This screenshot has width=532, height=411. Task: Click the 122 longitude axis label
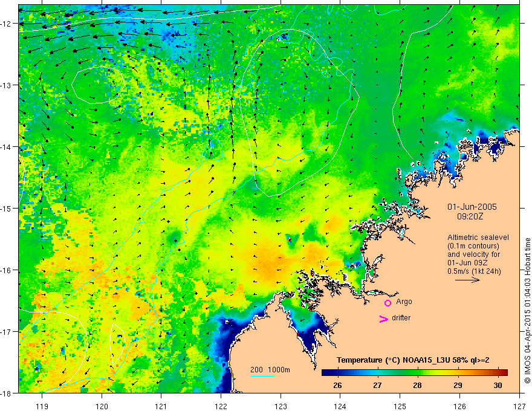(x=221, y=406)
